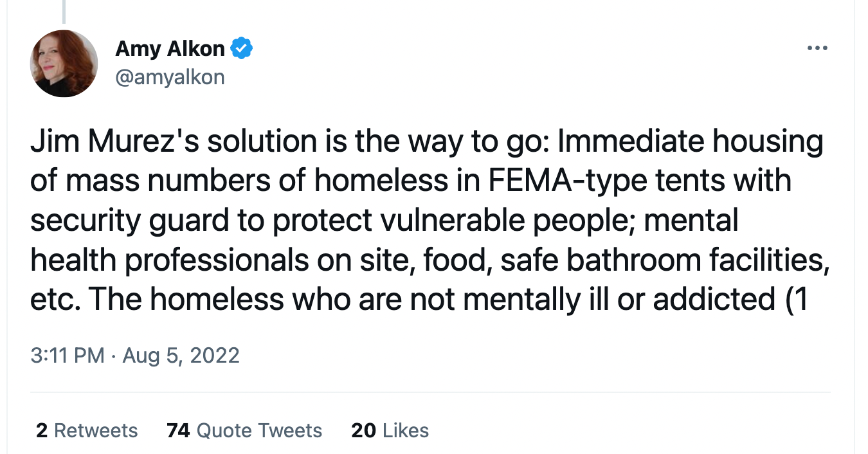Click the divider line below the timestamp
This screenshot has width=868, height=454.
430,392
